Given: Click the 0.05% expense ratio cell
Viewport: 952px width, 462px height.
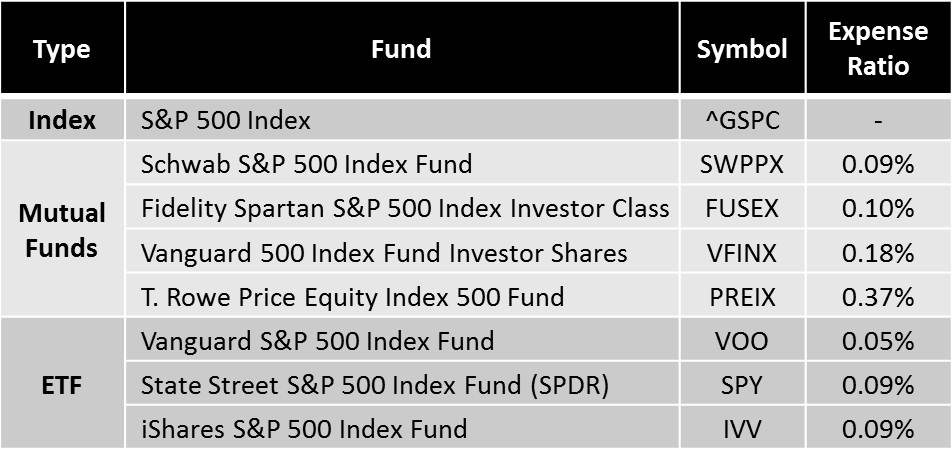Looking at the screenshot, I should coord(877,341).
